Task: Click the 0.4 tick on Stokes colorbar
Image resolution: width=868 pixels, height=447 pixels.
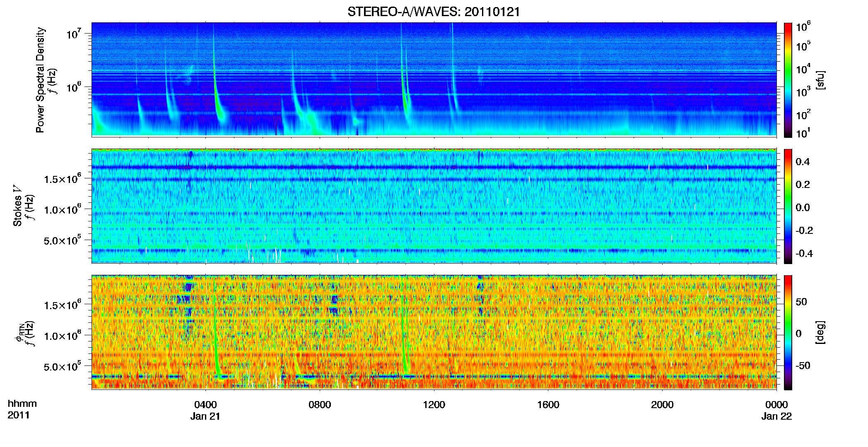Action: tap(803, 162)
